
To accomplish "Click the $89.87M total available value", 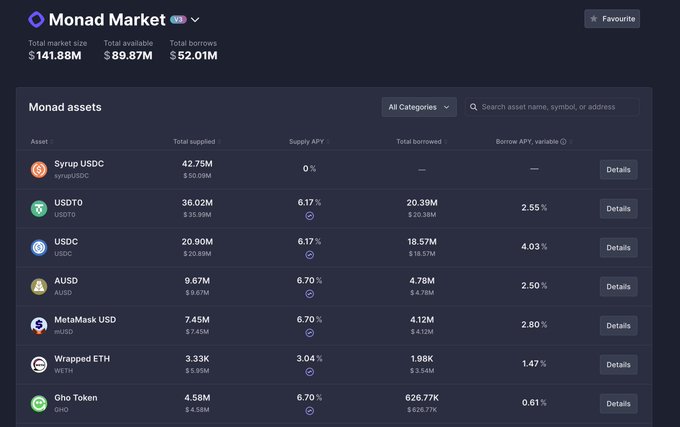I will pos(128,55).
